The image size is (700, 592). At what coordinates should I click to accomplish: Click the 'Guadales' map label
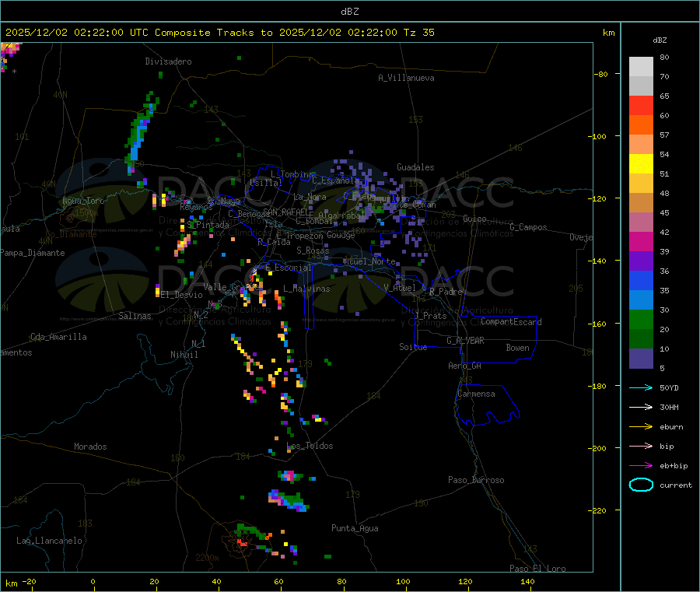[415, 167]
